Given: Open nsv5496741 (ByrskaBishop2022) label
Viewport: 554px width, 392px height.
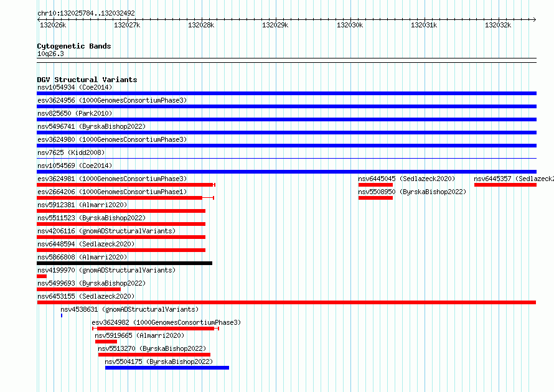Looking at the screenshot, I should click(92, 126).
